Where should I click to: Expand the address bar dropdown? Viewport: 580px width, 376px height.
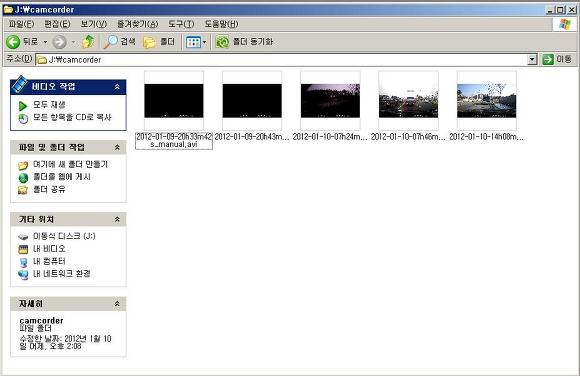coord(532,60)
